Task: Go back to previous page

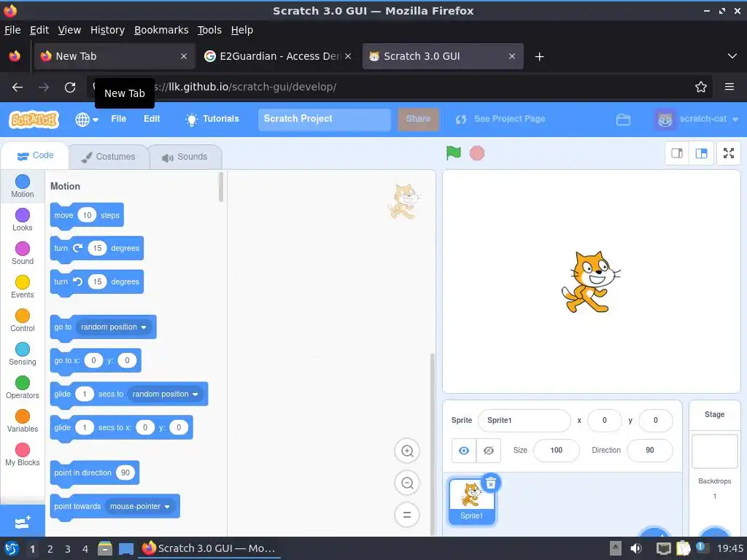Action: click(18, 87)
